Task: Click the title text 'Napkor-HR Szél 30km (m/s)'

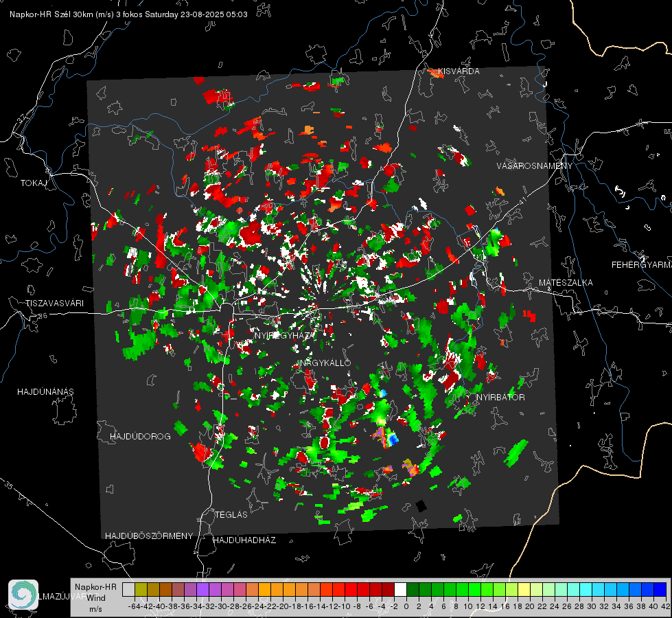Action: [62, 14]
